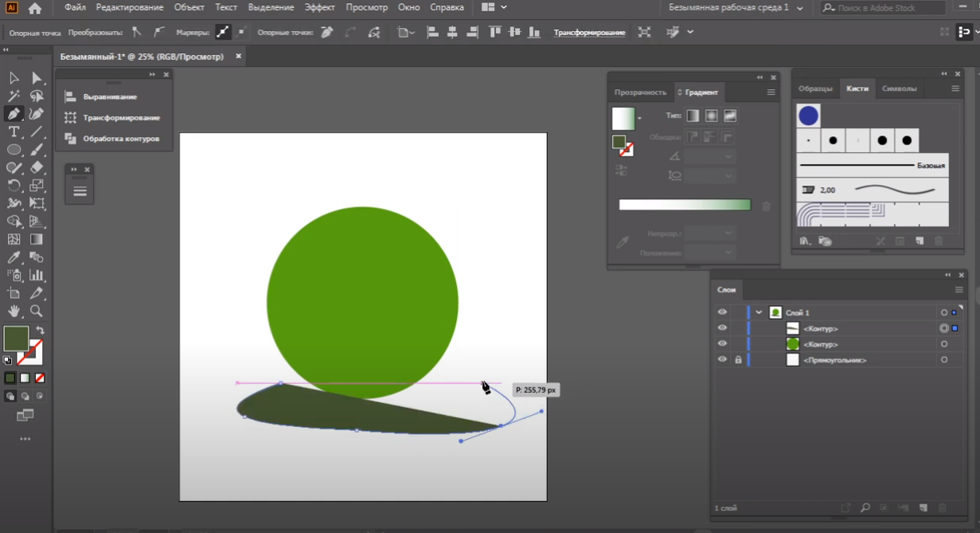Screen dimensions: 980x533
Task: Select the Zoom magnifier tool
Action: (x=37, y=311)
